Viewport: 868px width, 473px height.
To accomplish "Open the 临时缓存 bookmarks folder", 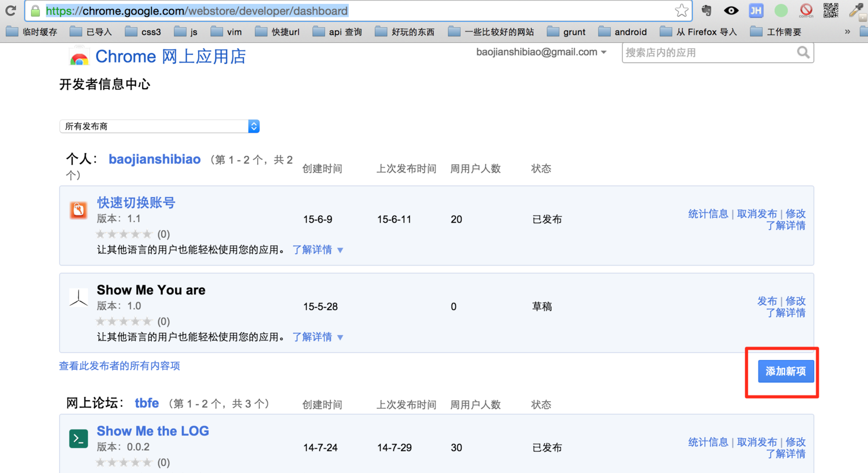I will (x=31, y=32).
